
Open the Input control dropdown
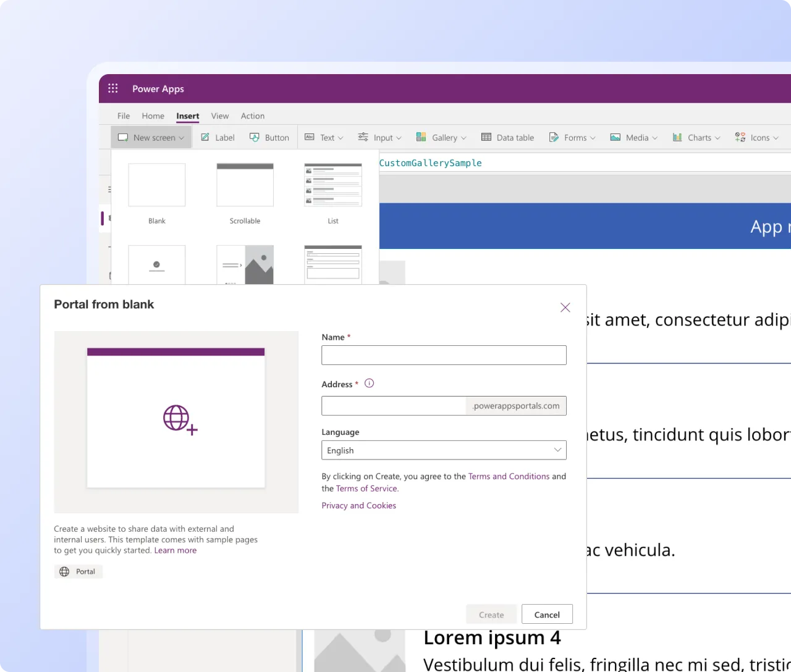(379, 137)
